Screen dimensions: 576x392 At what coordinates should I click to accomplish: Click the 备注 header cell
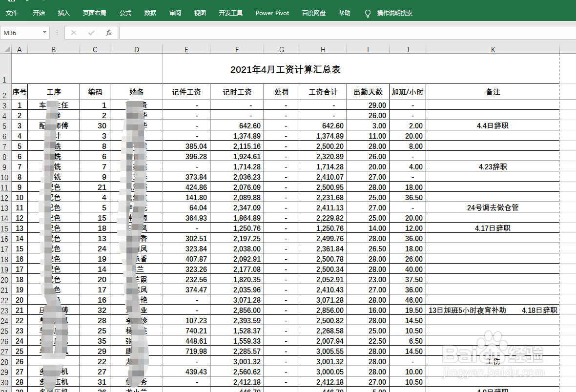493,92
